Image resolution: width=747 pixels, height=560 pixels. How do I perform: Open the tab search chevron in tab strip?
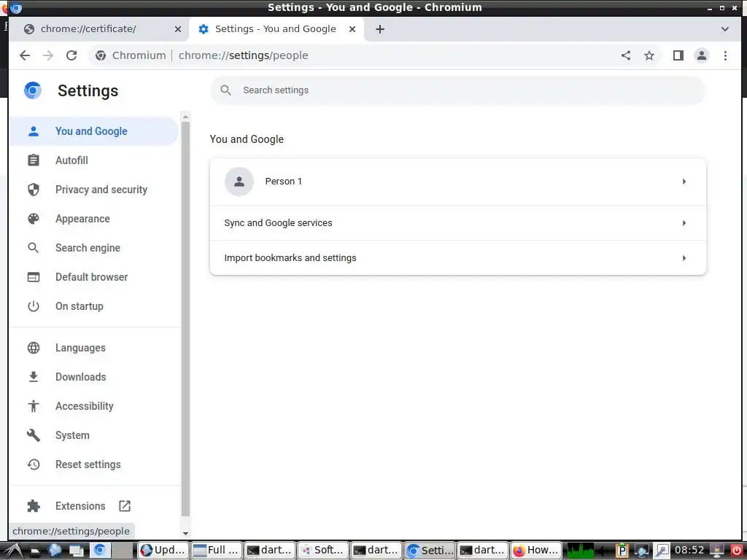tap(724, 29)
